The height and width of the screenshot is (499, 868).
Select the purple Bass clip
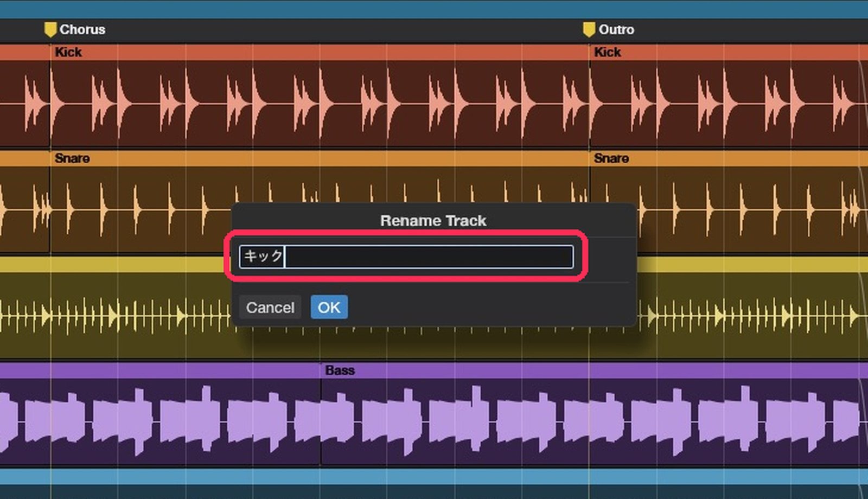tap(594, 415)
